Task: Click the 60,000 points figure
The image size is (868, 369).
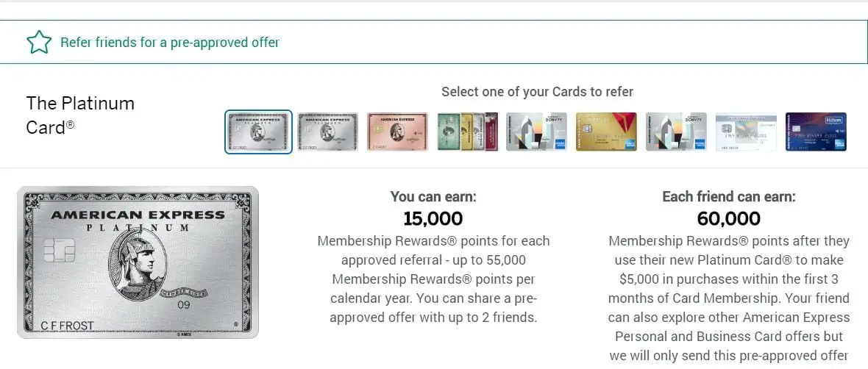Action: [728, 218]
